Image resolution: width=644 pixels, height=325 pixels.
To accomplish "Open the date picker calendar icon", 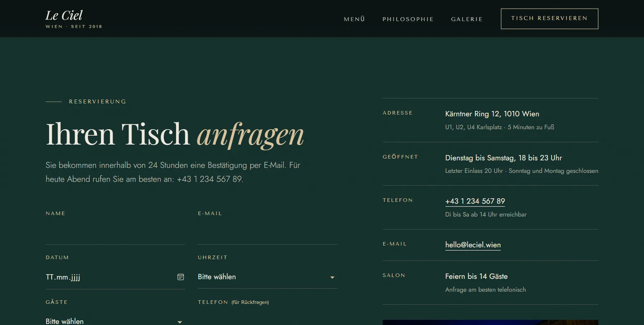I will click(x=181, y=277).
